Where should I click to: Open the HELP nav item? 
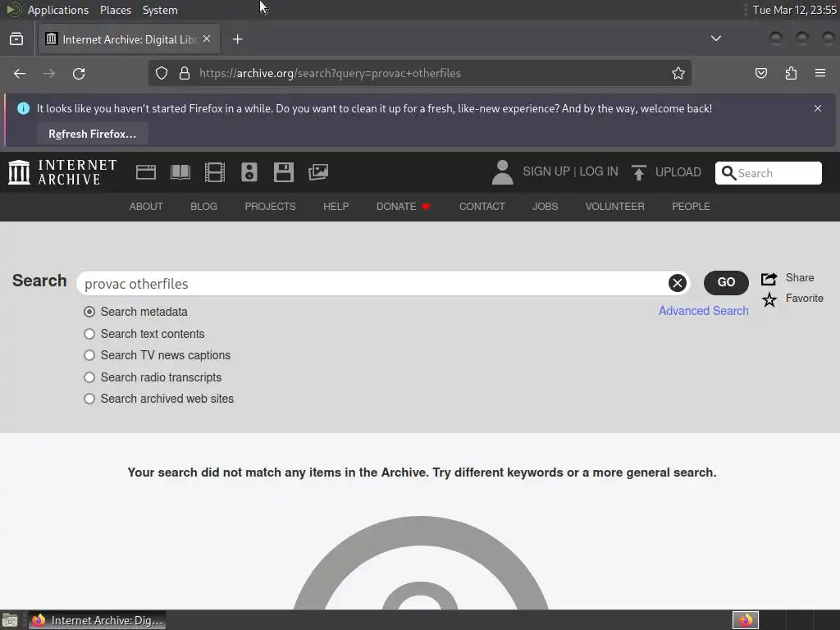(x=336, y=206)
